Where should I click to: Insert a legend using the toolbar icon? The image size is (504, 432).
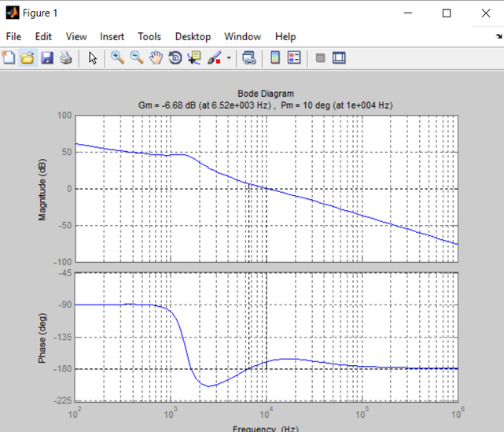(x=294, y=57)
